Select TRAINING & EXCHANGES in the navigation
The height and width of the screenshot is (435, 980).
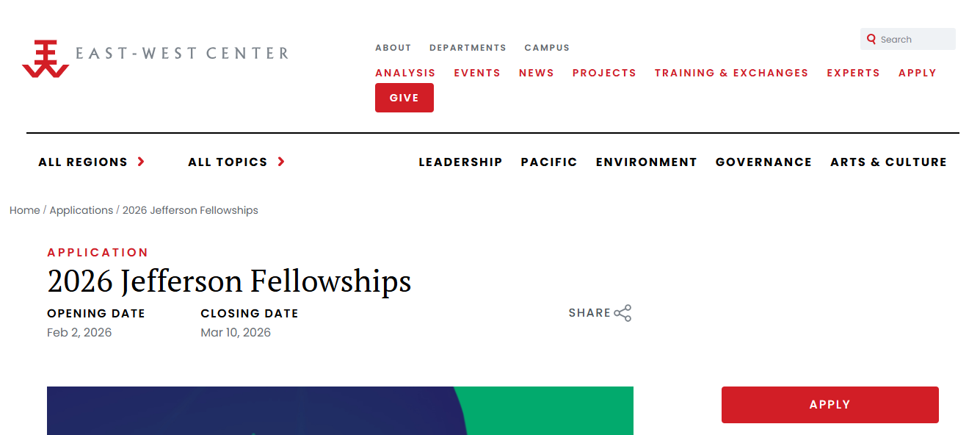coord(731,73)
